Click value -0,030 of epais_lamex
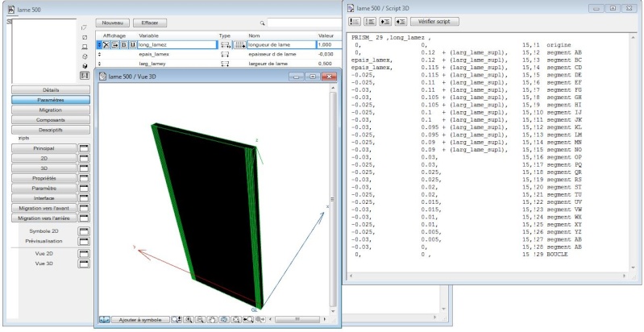This screenshot has height=332, width=644. tap(325, 54)
